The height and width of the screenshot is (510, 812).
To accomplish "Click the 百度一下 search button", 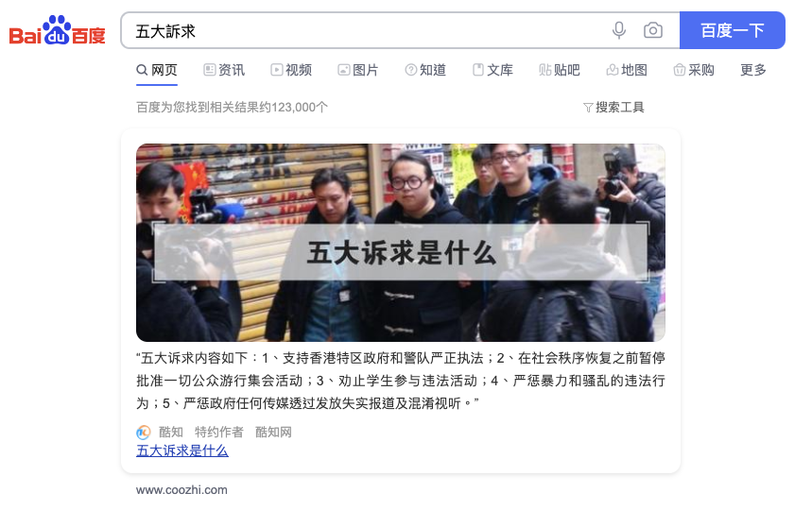I will point(733,30).
